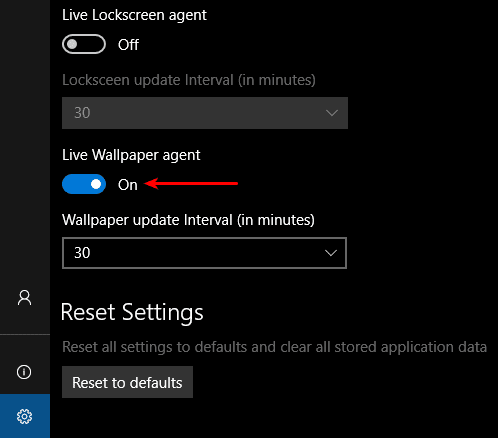Open the About info icon in sidebar
Image resolution: width=498 pixels, height=438 pixels.
click(x=24, y=372)
